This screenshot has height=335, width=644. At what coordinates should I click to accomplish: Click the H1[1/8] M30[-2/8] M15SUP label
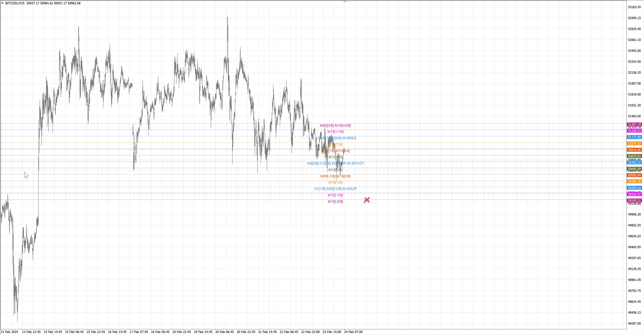pyautogui.click(x=335, y=189)
